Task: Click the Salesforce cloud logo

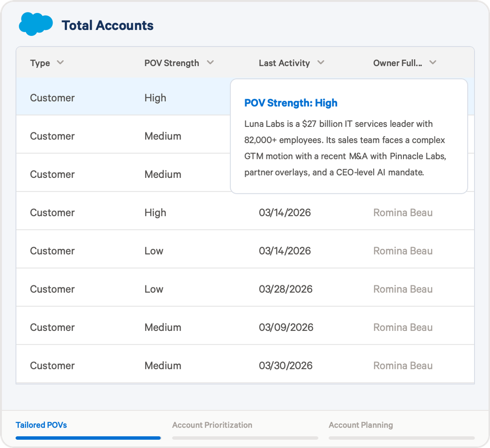Action: 36,24
